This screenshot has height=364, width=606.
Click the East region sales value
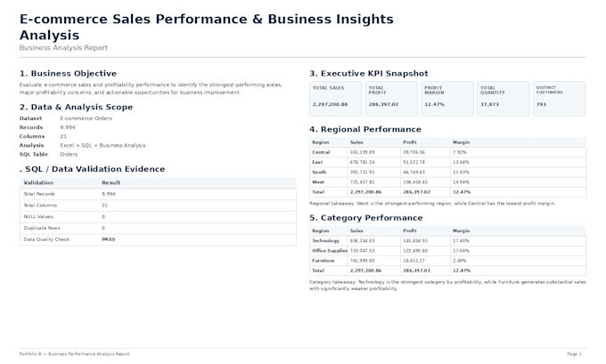pyautogui.click(x=362, y=163)
